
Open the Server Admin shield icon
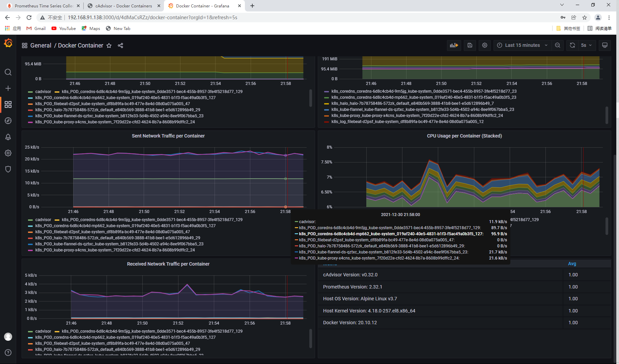(x=8, y=169)
